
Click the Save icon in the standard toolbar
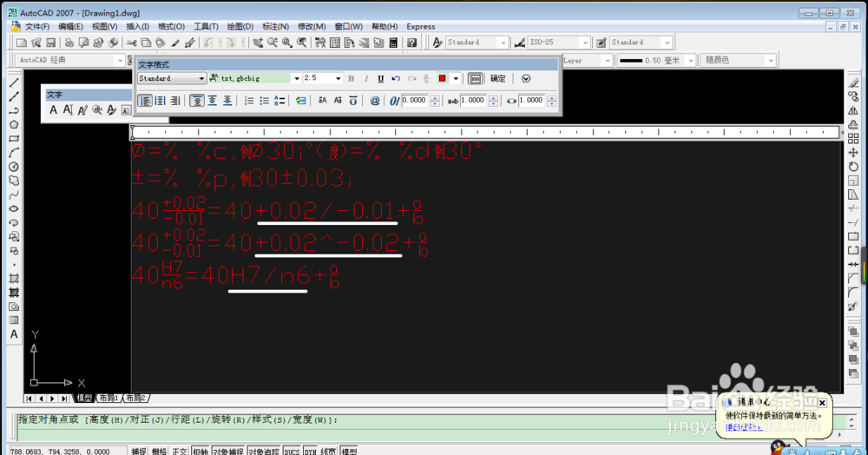pyautogui.click(x=51, y=43)
